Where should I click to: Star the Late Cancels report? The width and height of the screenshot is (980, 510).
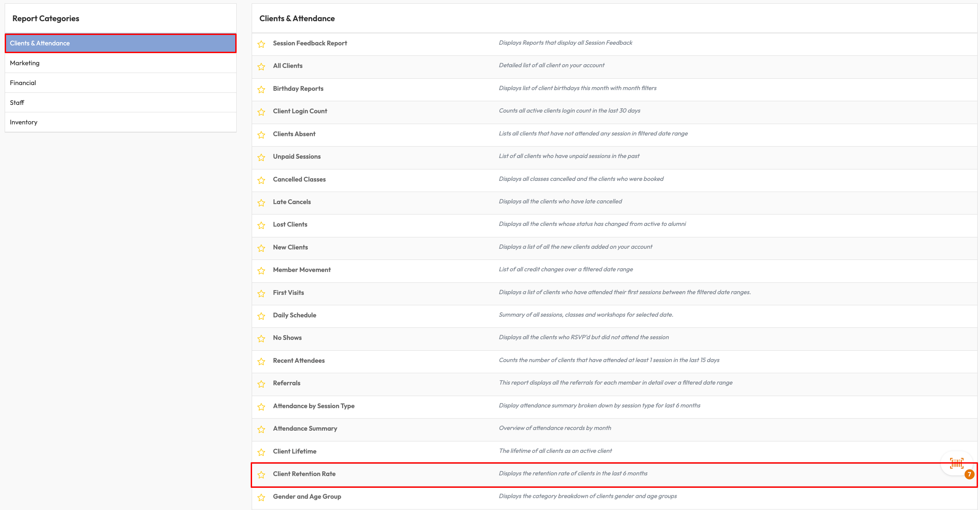coord(261,203)
